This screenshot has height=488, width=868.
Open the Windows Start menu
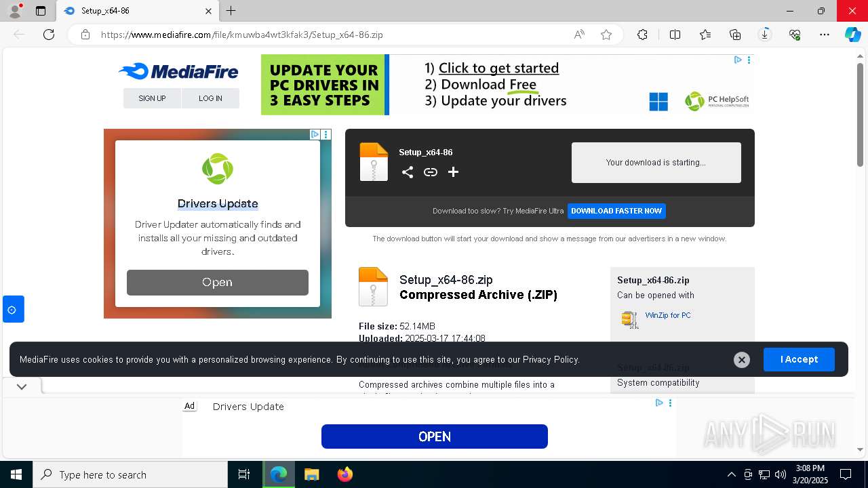click(x=16, y=474)
